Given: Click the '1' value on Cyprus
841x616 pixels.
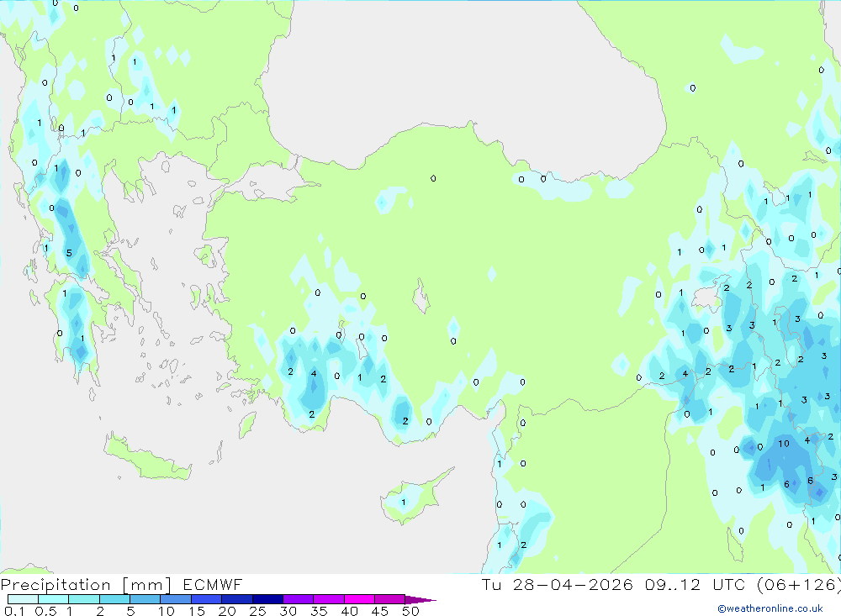Looking at the screenshot, I should click(404, 503).
